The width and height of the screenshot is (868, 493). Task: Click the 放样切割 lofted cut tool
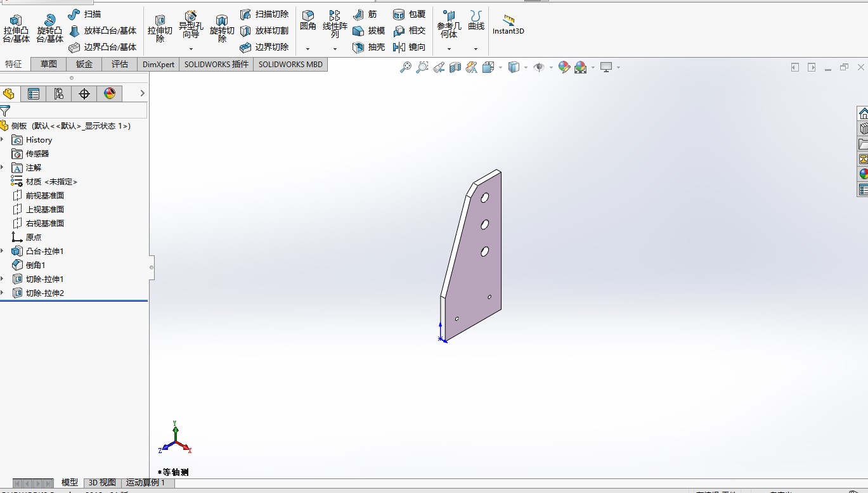pos(264,30)
